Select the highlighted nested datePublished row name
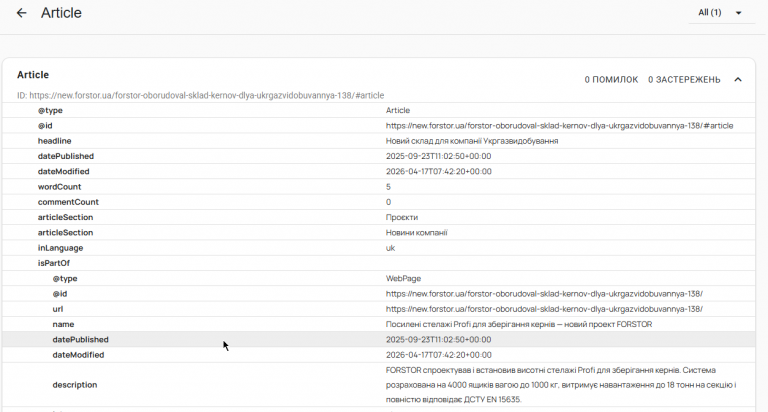This screenshot has height=412, width=768. [x=80, y=339]
